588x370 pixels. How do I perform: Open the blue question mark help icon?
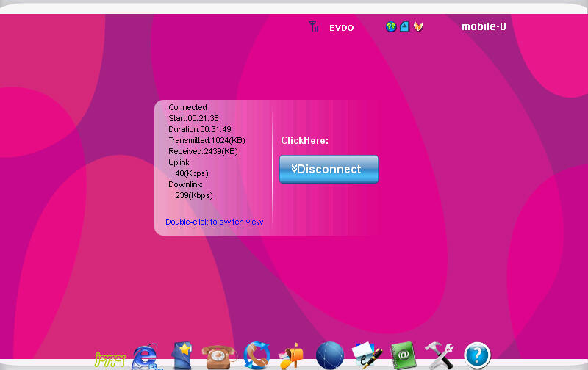click(477, 355)
